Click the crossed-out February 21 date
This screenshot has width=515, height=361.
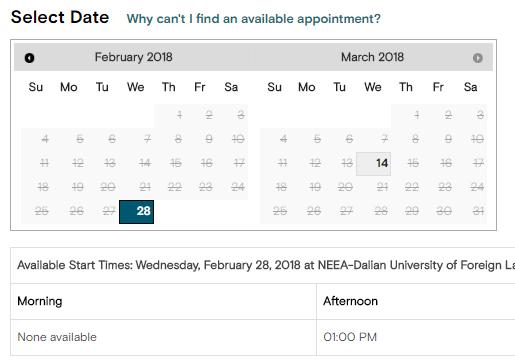(145, 187)
